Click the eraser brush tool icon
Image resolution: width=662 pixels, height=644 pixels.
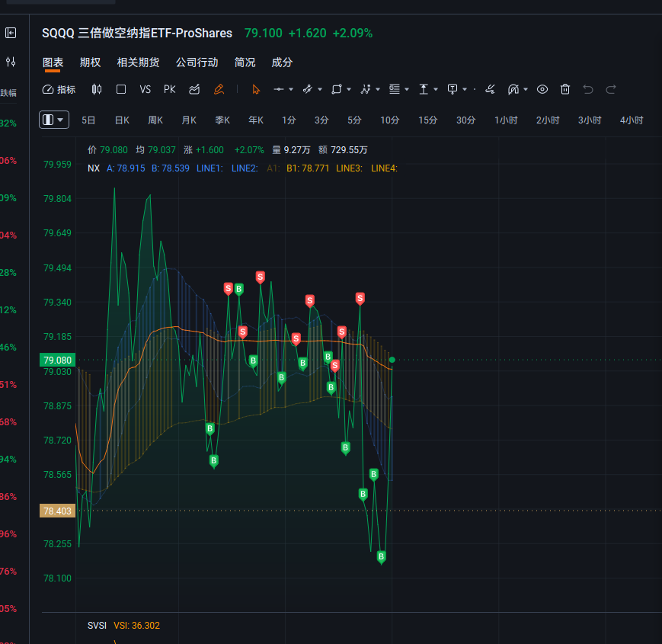[x=490, y=89]
